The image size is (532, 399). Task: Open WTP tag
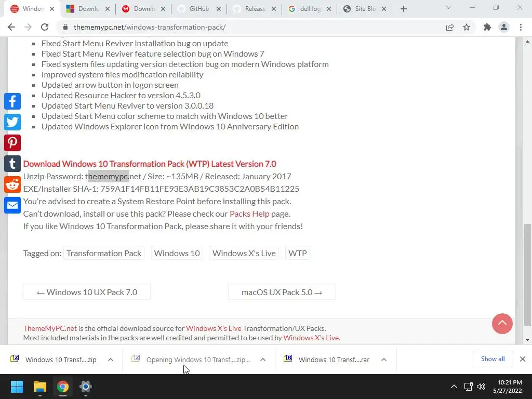pos(298,254)
